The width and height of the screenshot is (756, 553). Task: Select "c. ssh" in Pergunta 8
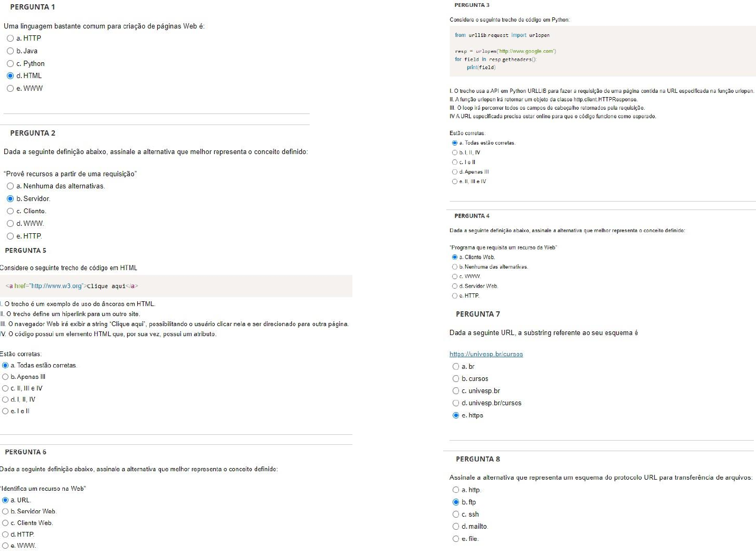point(456,514)
